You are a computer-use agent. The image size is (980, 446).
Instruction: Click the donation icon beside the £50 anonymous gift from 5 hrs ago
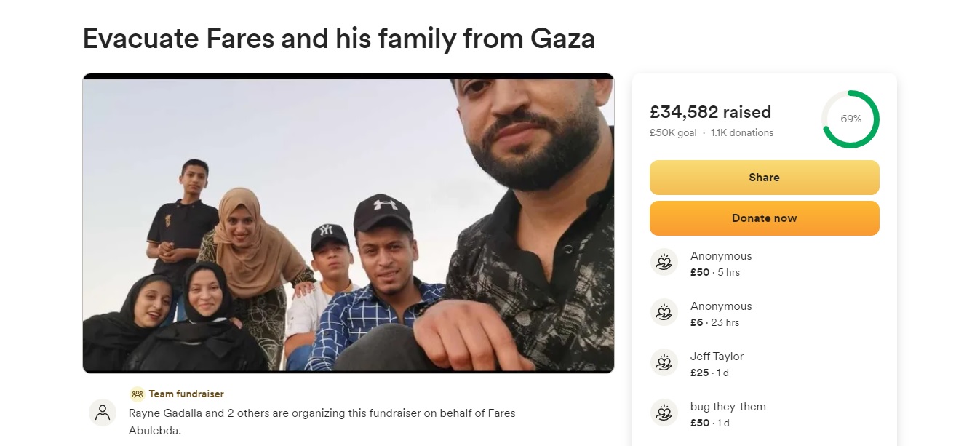664,262
